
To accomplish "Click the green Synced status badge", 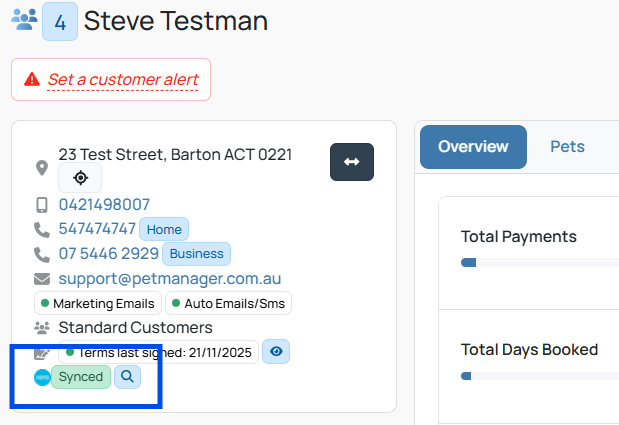I will pyautogui.click(x=81, y=377).
